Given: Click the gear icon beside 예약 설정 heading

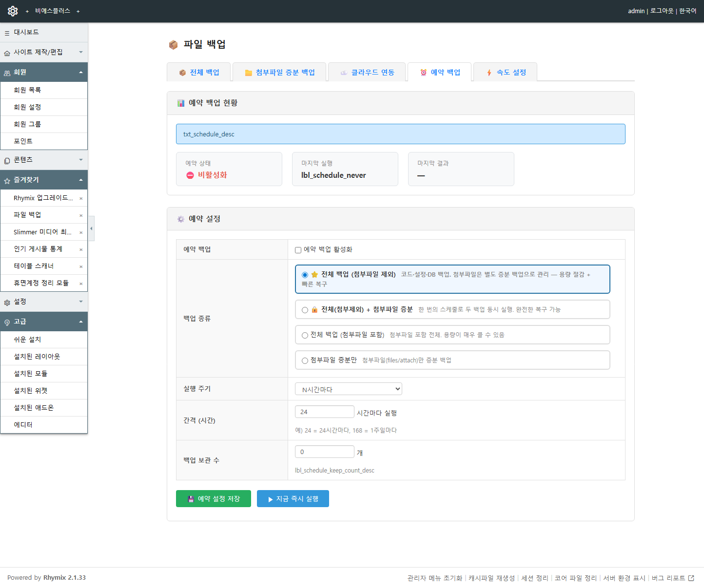Looking at the screenshot, I should pos(181,219).
